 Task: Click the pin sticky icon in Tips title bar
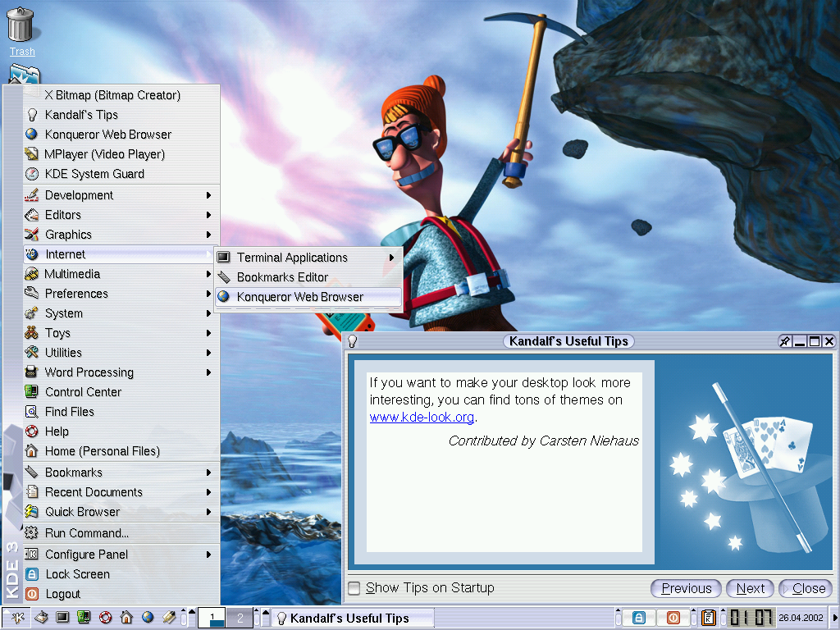(785, 341)
